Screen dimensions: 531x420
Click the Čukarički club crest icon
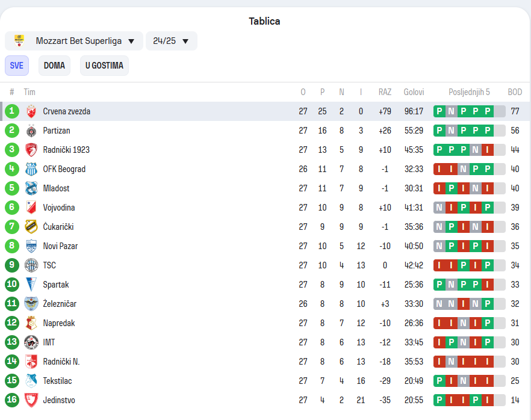point(31,227)
